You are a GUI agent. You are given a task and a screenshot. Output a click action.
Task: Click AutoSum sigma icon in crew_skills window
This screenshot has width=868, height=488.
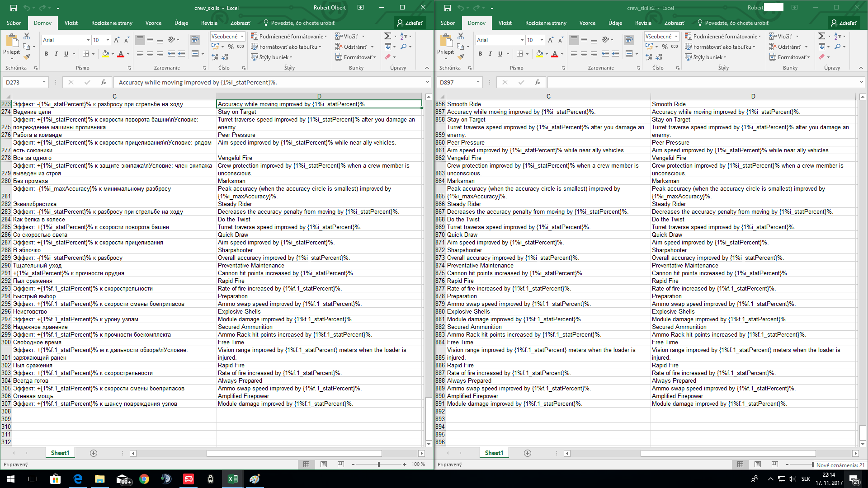(387, 36)
